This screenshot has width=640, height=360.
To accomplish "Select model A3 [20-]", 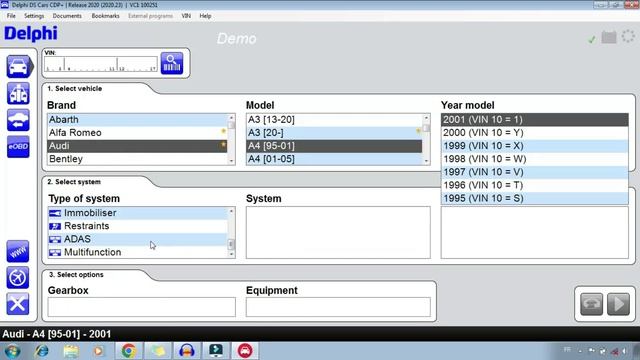I will pyautogui.click(x=334, y=133).
